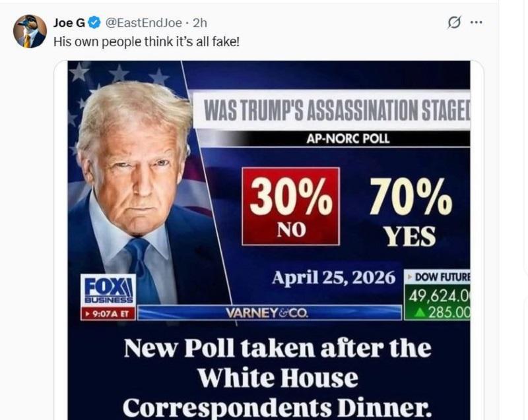Open the post via 2h timestamp
This screenshot has height=420, width=528.
[x=200, y=23]
